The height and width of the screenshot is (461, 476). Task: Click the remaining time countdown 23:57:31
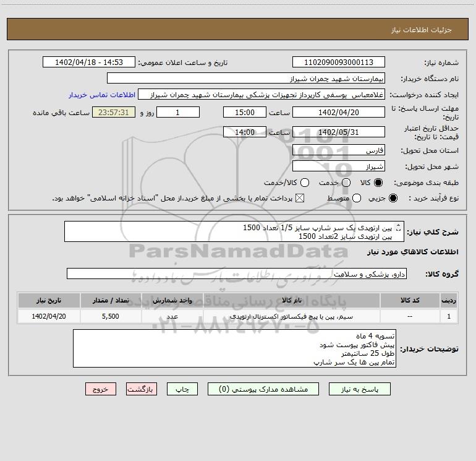(114, 112)
